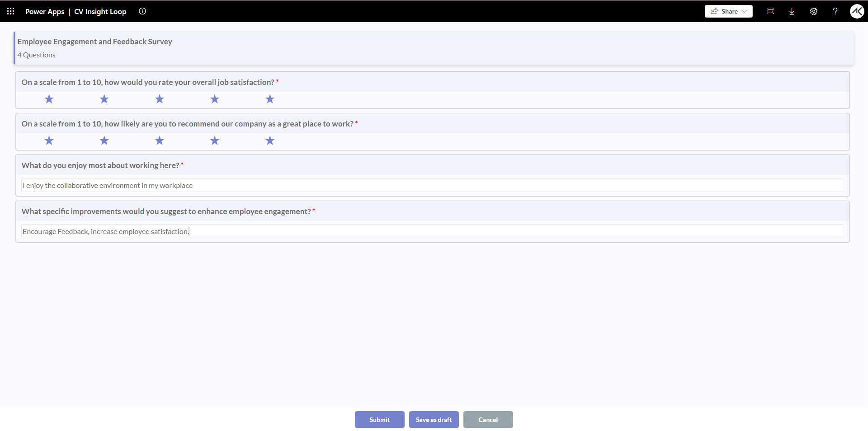The image size is (868, 431).
Task: Select the fifth star for job satisfaction
Action: [x=270, y=99]
